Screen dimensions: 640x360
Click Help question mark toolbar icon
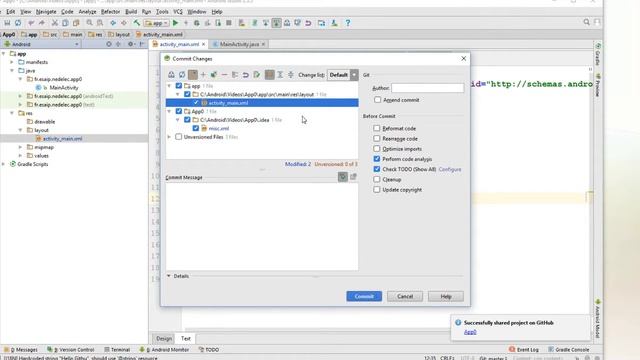[348, 23]
